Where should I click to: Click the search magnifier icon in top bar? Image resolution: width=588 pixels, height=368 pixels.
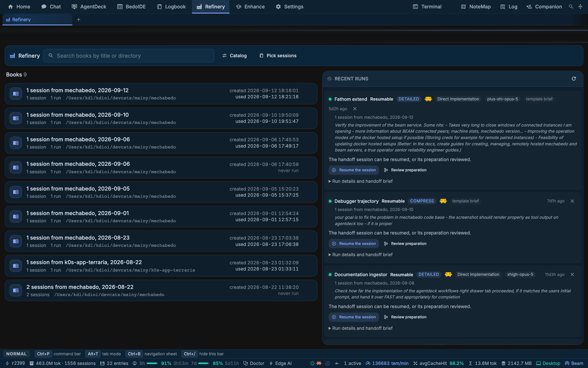(x=571, y=7)
